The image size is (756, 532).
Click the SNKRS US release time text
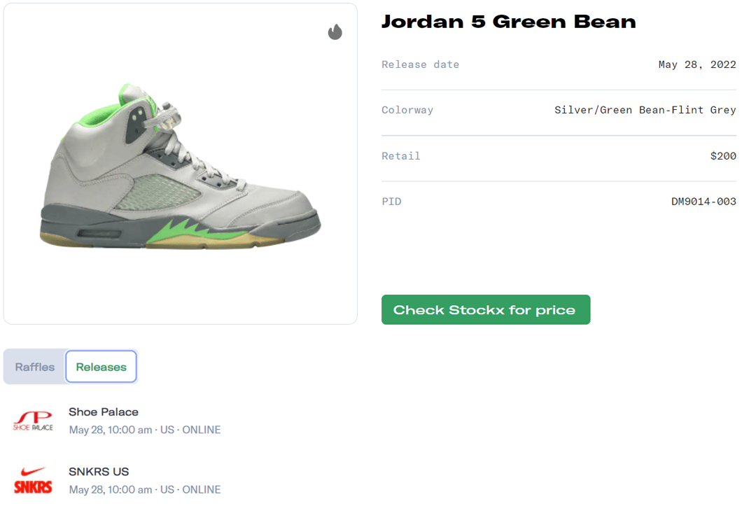tap(144, 489)
